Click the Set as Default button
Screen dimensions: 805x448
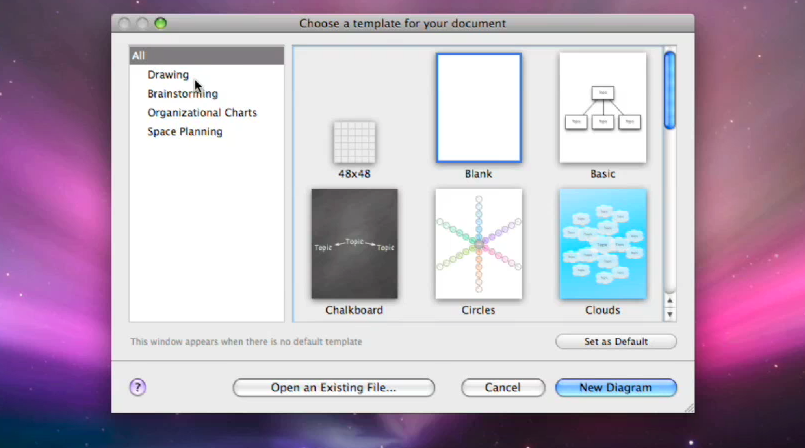pos(616,342)
